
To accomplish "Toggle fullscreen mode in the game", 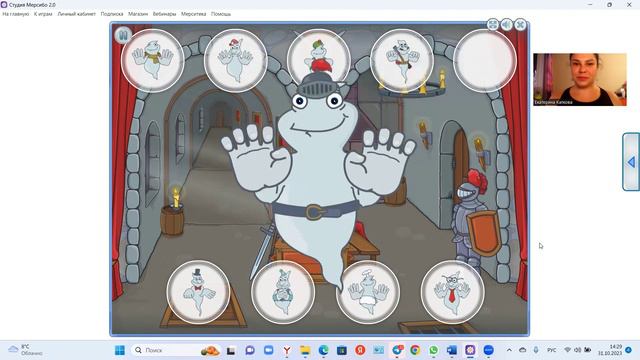I will pyautogui.click(x=493, y=25).
